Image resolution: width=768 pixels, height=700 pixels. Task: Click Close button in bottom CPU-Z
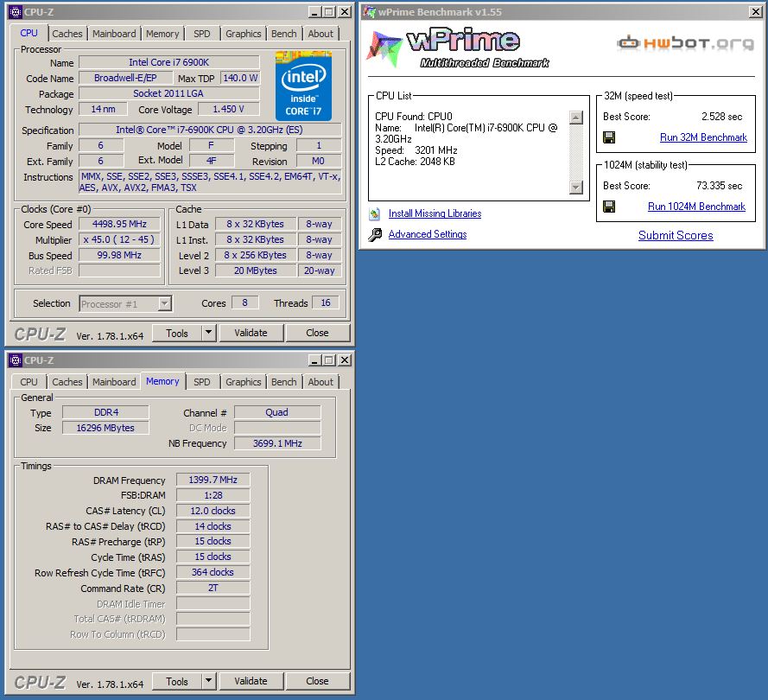(x=317, y=681)
